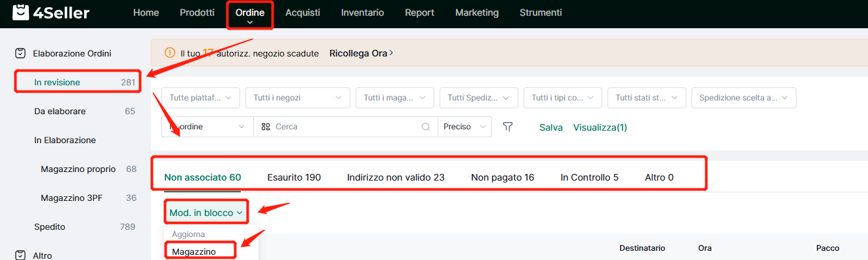Click the scan icon in search box
This screenshot has height=260, width=868.
(266, 127)
